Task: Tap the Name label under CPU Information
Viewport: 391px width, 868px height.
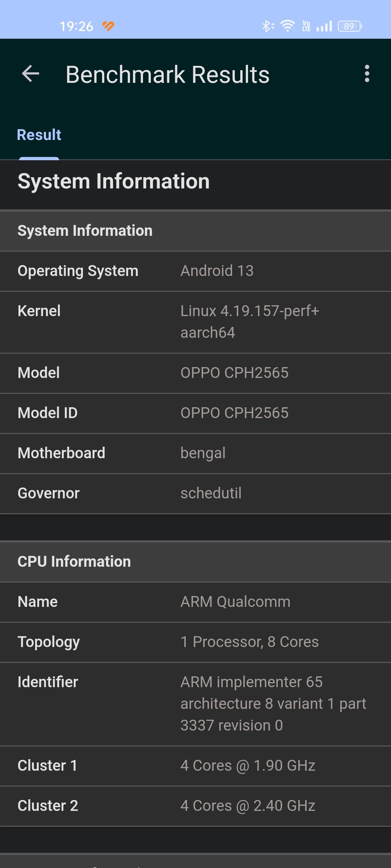Action: tap(38, 602)
